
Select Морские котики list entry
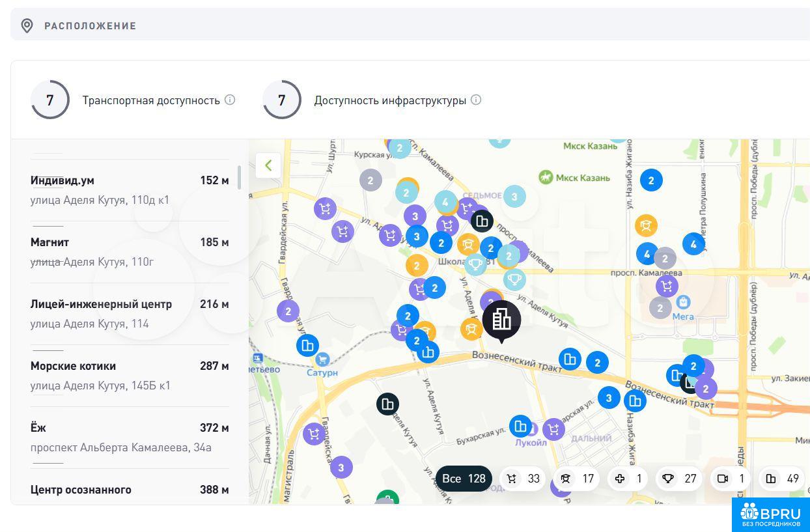130,376
